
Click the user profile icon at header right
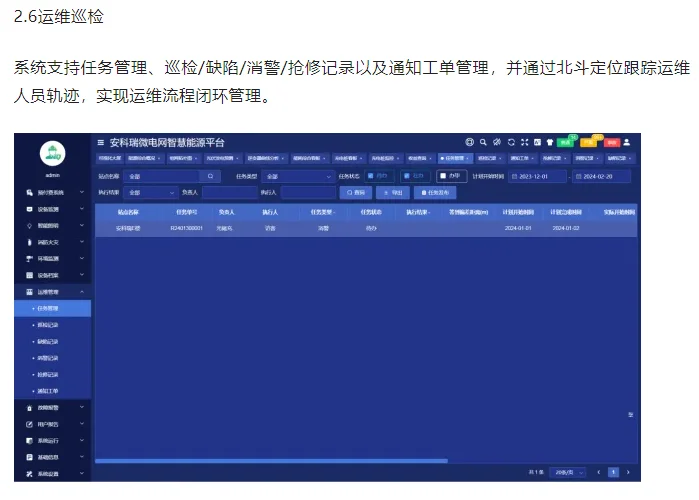pyautogui.click(x=627, y=142)
